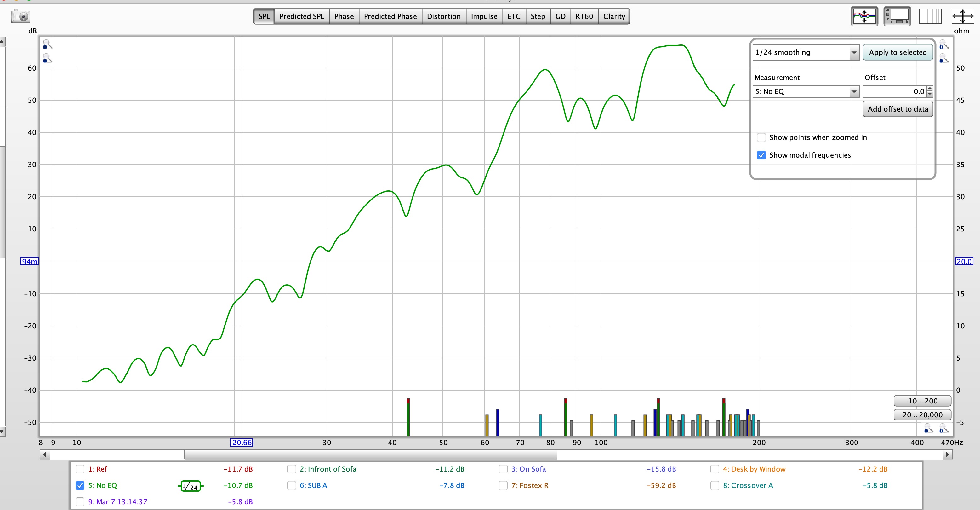The width and height of the screenshot is (980, 510).
Task: Zoom out left dB axis magnifier
Action: tap(47, 58)
